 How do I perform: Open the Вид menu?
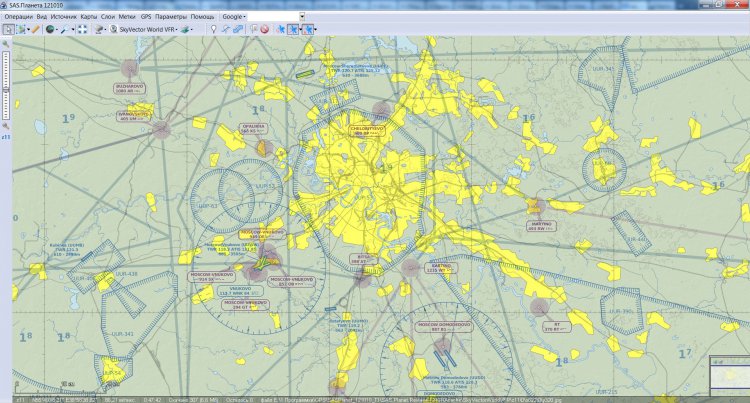click(x=42, y=17)
